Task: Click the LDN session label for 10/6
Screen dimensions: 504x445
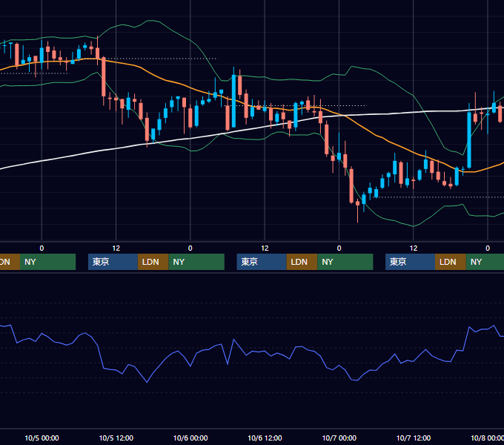Action: (302, 262)
